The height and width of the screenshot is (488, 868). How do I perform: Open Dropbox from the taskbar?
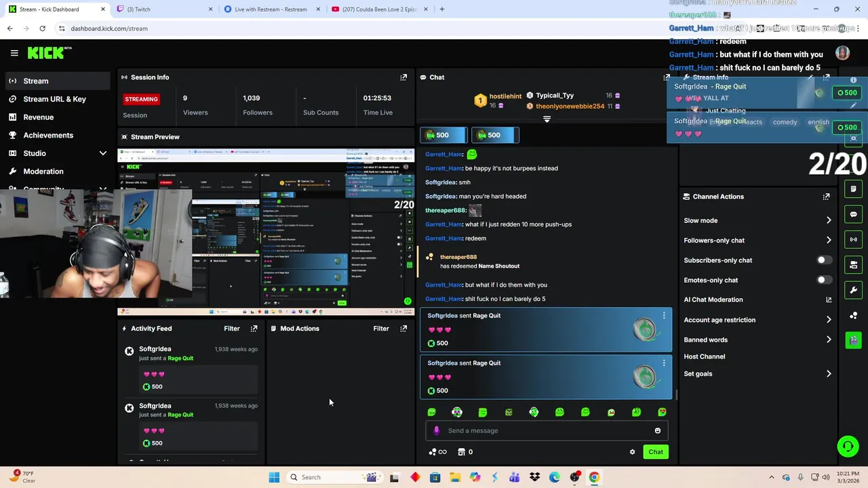(534, 477)
